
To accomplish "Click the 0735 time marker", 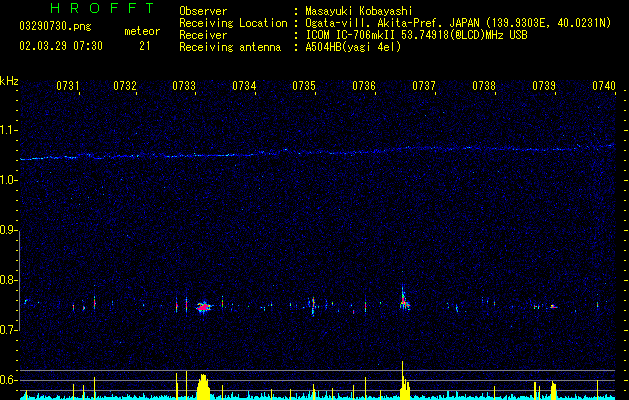I will point(304,85).
